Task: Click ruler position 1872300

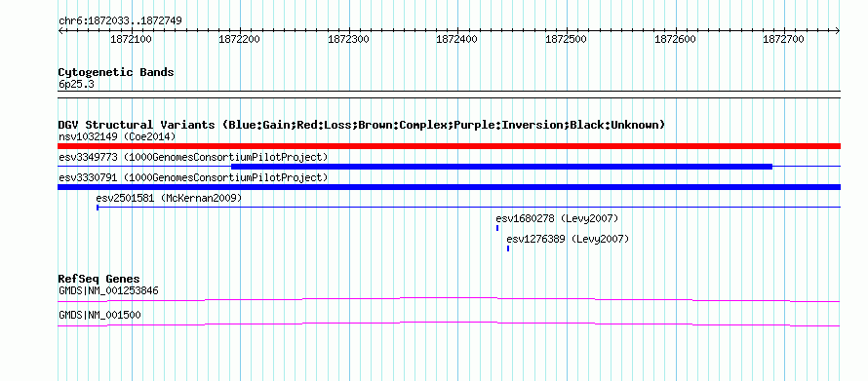Action: 349,40
